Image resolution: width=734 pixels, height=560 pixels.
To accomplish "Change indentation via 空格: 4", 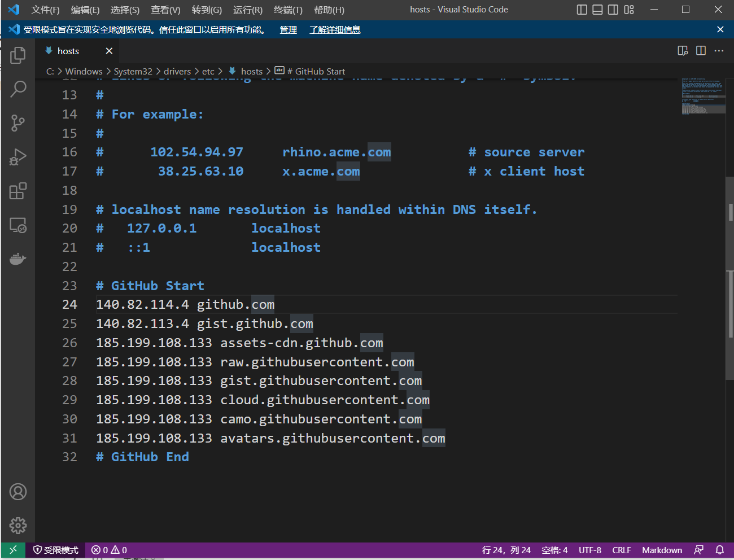I will pos(554,550).
